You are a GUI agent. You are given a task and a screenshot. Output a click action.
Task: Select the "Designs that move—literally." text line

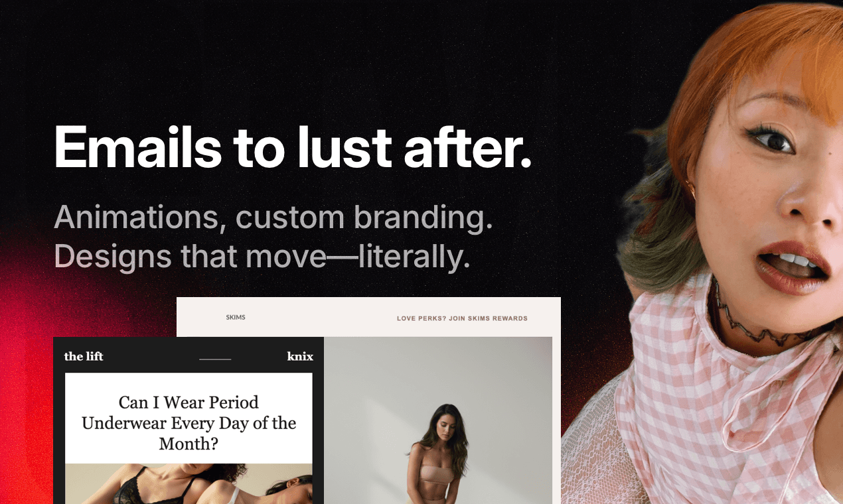(x=262, y=257)
